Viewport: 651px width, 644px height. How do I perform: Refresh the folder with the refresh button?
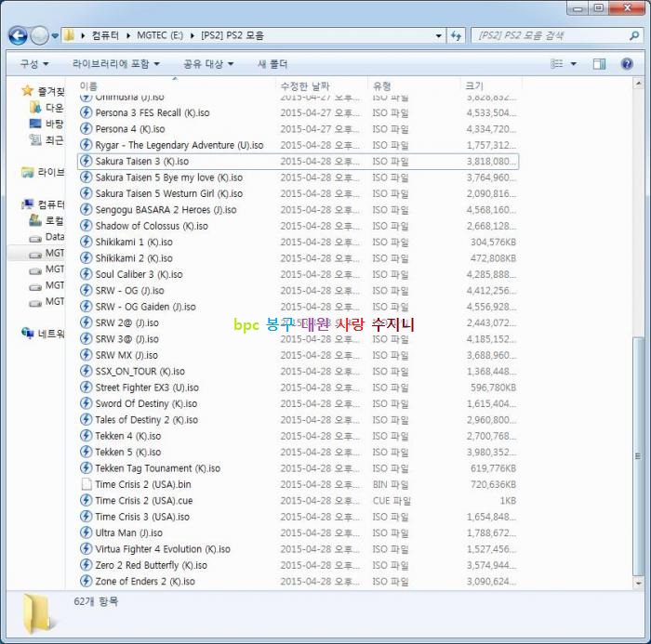coord(456,36)
